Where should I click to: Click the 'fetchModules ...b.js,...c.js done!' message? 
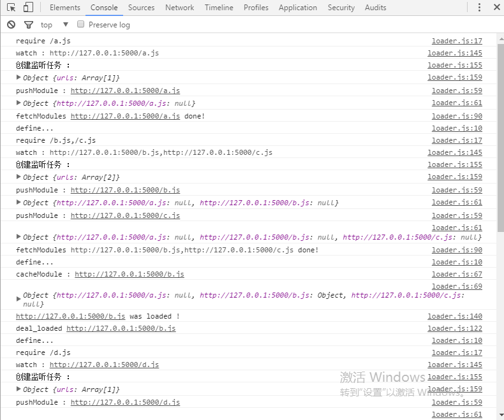pyautogui.click(x=167, y=250)
